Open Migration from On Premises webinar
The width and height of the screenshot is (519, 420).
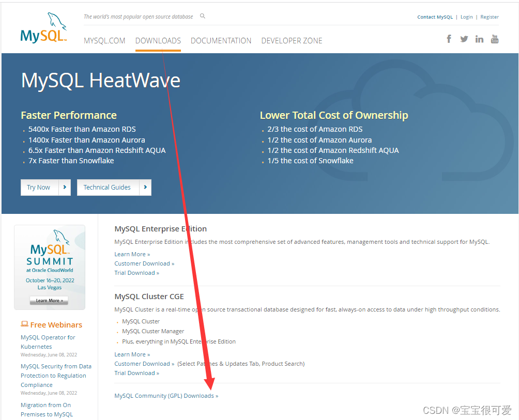[47, 410]
